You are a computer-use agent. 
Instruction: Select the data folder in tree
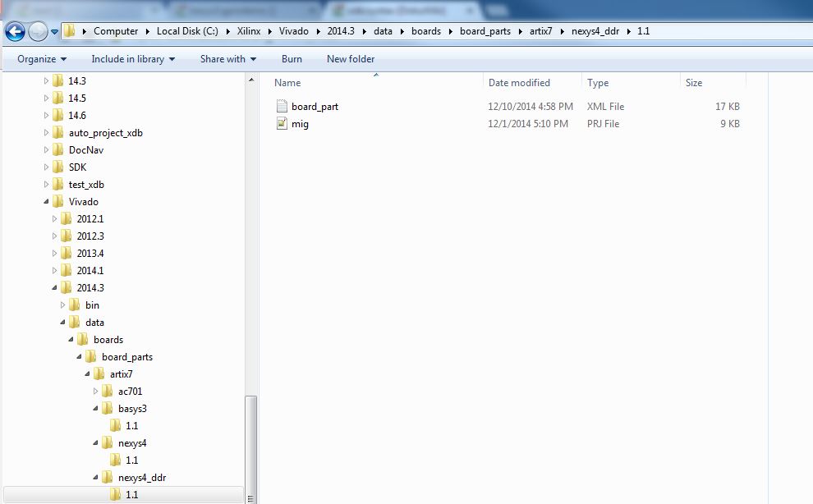[x=95, y=322]
